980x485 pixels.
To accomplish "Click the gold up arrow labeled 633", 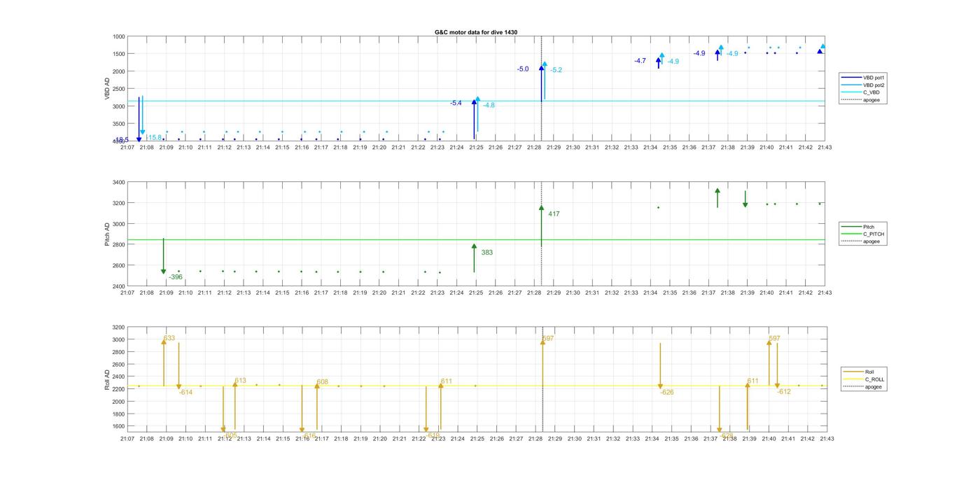I will (x=164, y=363).
